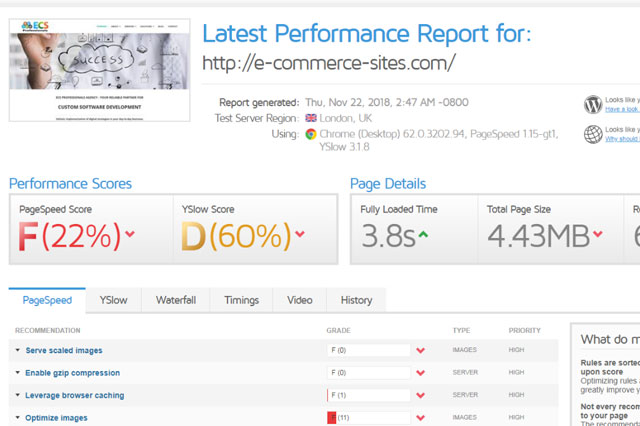Viewport: 640px width, 426px height.
Task: Click HIGH priority in Leverage browser caching row
Action: [x=516, y=395]
